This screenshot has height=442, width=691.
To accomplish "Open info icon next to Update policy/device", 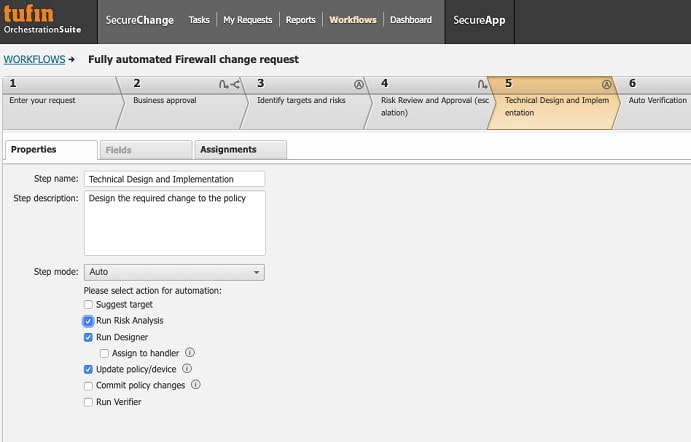I will coord(187,368).
